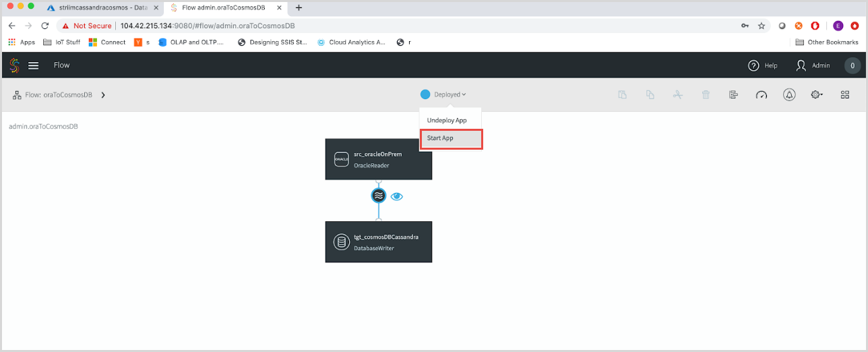The height and width of the screenshot is (352, 868).
Task: Click the auto-arrange flow layout icon
Action: click(733, 94)
